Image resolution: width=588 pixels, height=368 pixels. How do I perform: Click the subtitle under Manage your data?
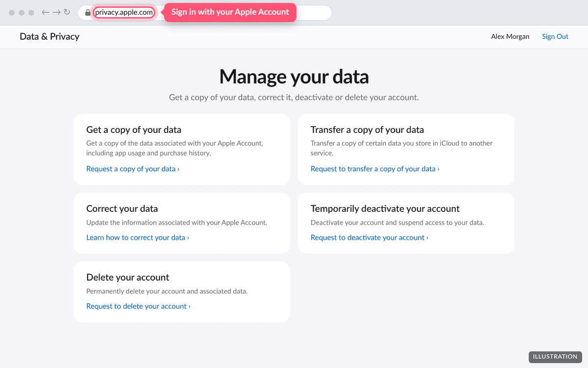click(x=294, y=97)
